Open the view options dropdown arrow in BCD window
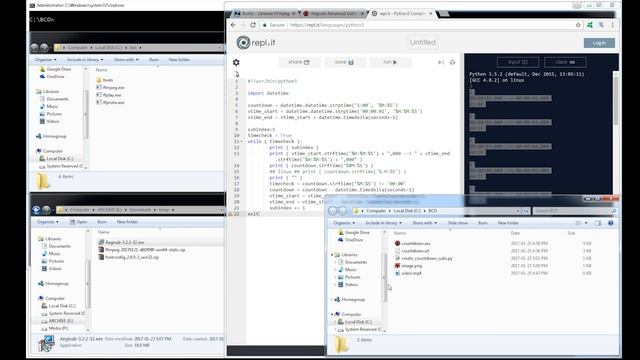 point(586,223)
